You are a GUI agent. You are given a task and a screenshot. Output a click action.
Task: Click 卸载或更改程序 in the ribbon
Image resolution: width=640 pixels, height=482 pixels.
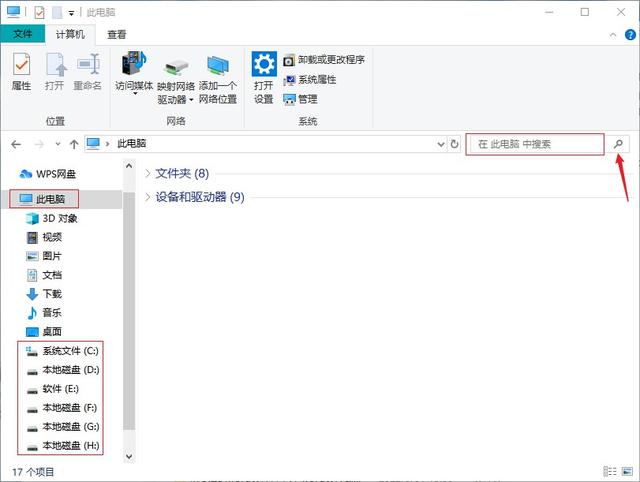pos(324,60)
